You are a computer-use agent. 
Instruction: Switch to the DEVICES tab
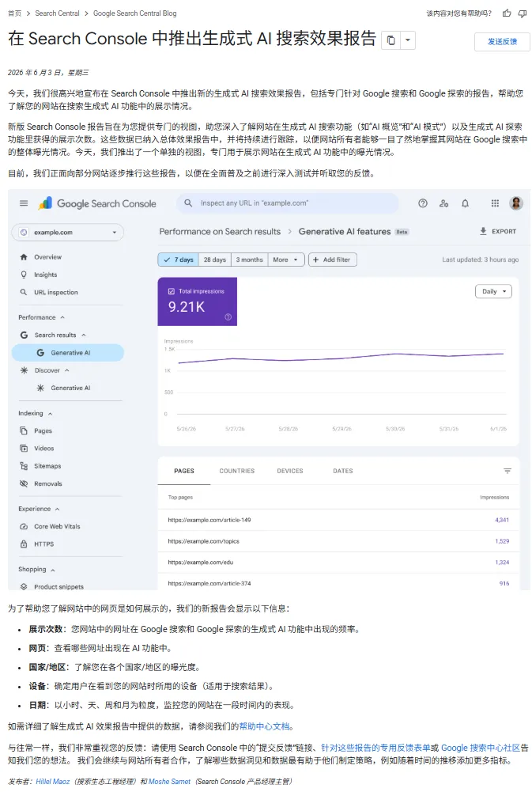tap(290, 471)
